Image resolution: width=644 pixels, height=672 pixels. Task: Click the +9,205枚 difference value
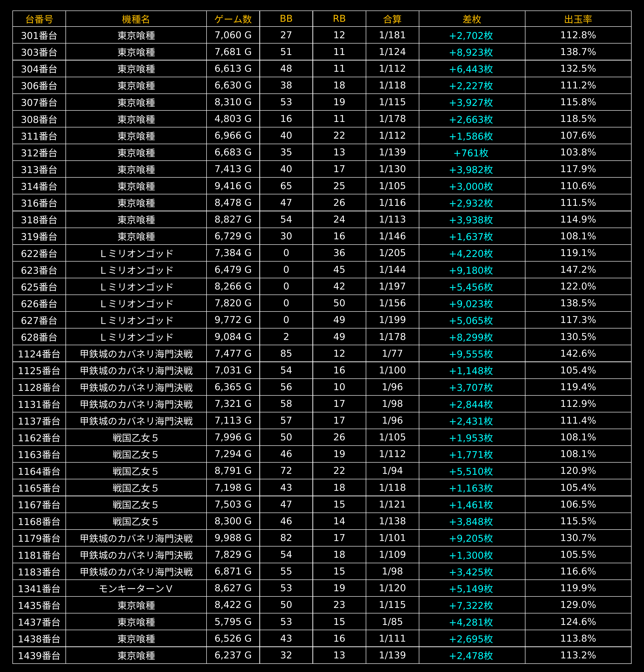coord(472,538)
